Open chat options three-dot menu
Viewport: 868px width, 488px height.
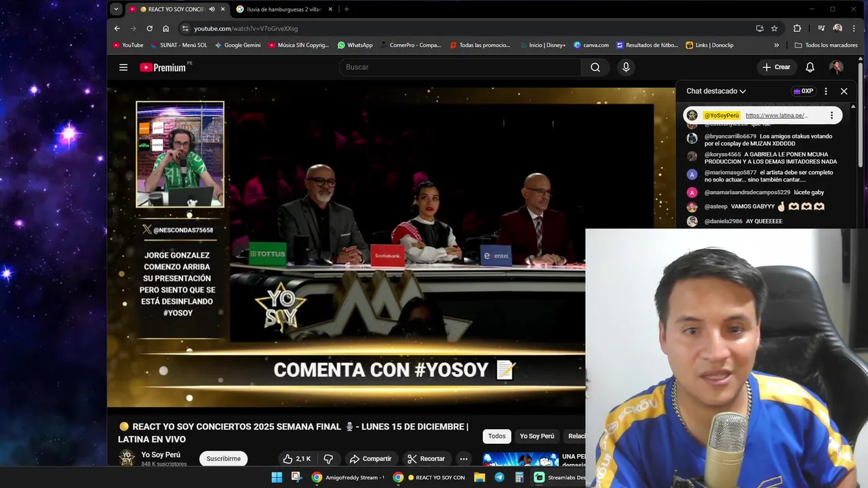click(825, 91)
